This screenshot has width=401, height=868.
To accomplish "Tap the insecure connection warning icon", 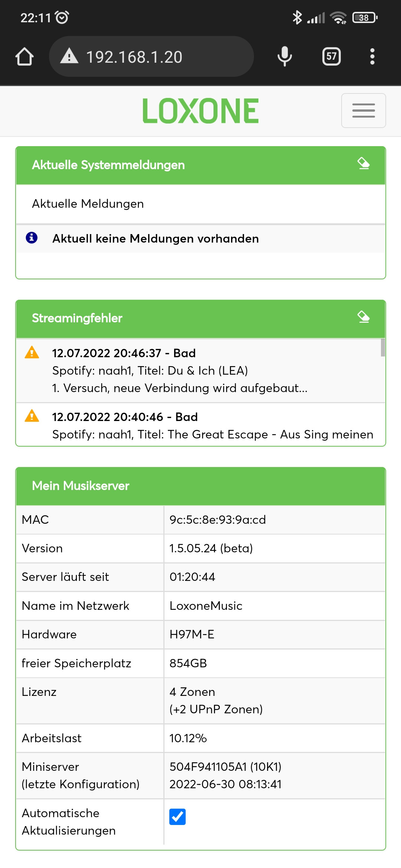I will point(69,57).
